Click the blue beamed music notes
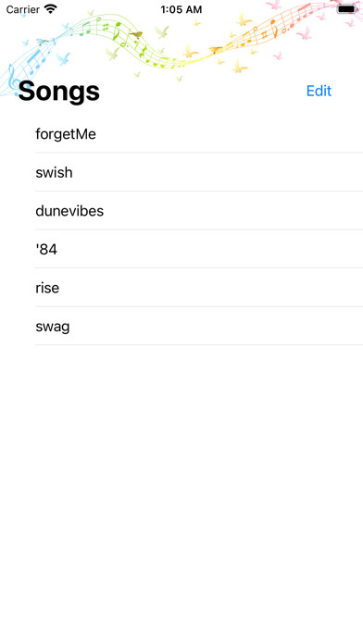This screenshot has width=363, height=644. pyautogui.click(x=36, y=60)
